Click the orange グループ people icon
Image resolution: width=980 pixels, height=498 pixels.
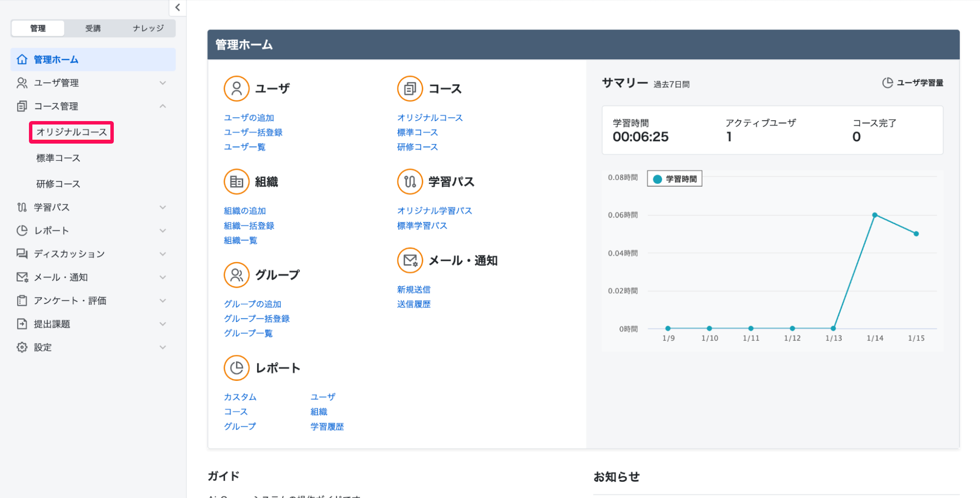coord(236,275)
